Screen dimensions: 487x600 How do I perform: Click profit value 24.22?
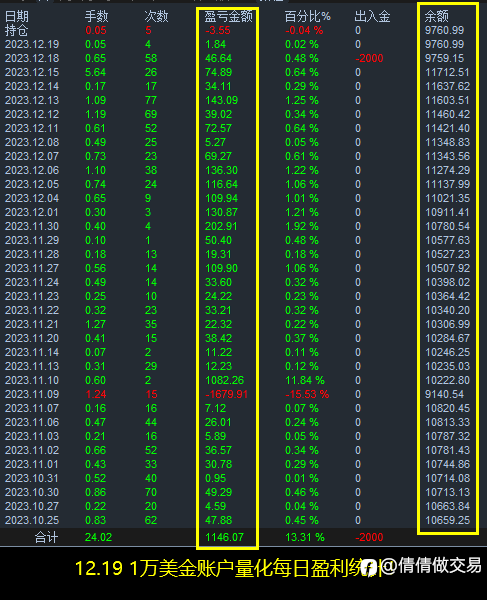click(218, 296)
